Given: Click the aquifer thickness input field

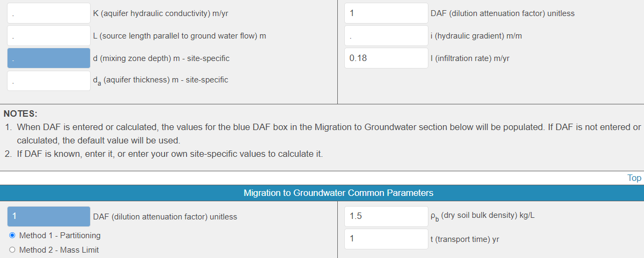Looking at the screenshot, I should point(48,80).
